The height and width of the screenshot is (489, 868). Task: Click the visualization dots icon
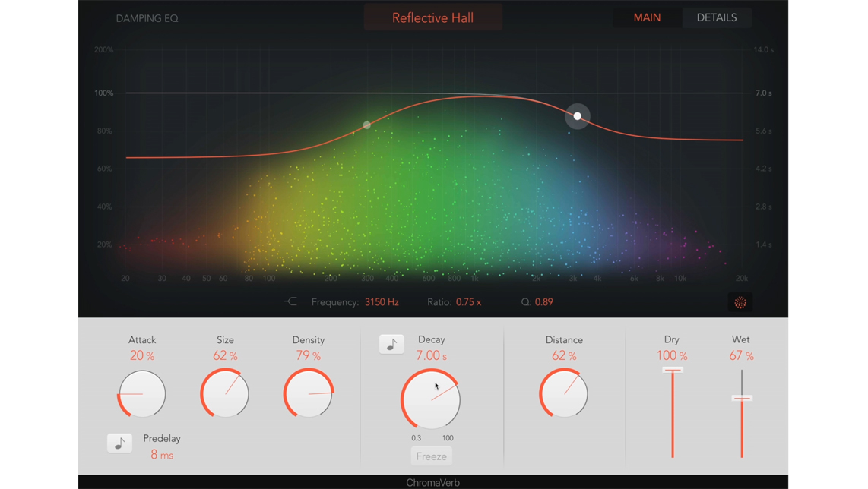740,303
